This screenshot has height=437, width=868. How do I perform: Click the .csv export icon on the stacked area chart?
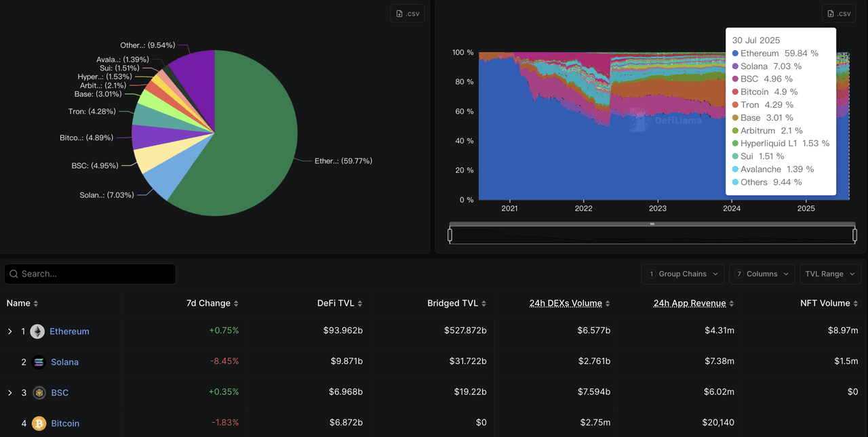coord(839,12)
